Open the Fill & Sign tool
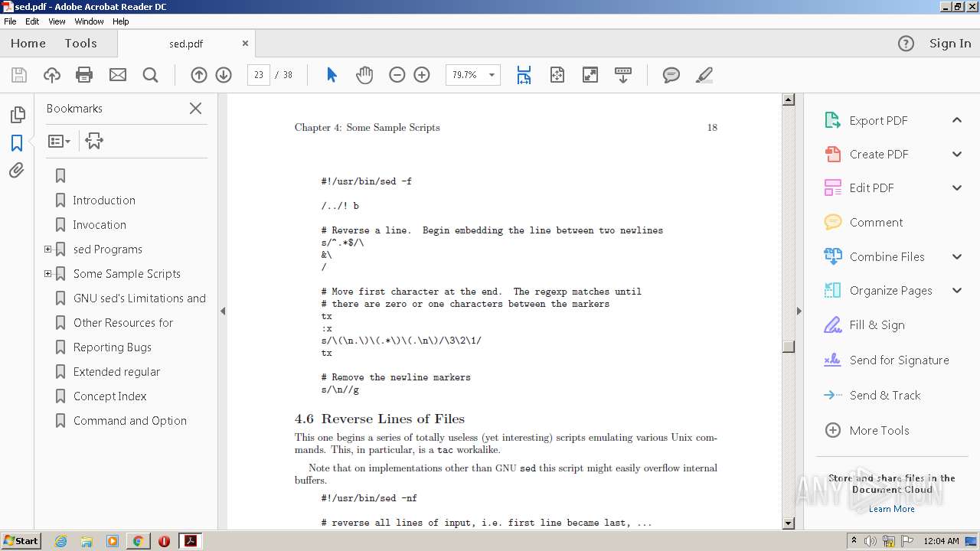This screenshot has height=551, width=980. point(877,325)
